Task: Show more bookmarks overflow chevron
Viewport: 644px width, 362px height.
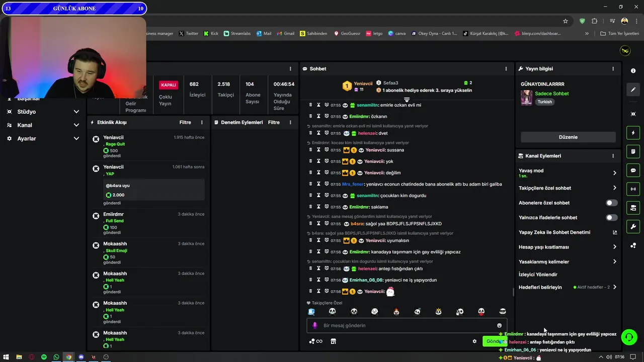Action: 587,34
